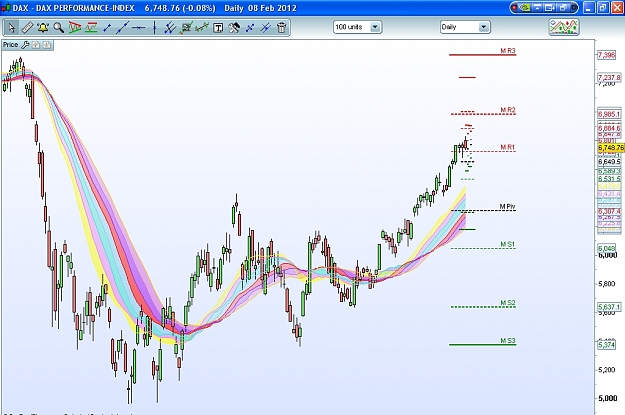This screenshot has height=415, width=625.
Task: Open the hammer and wrench tools icon
Action: click(234, 28)
